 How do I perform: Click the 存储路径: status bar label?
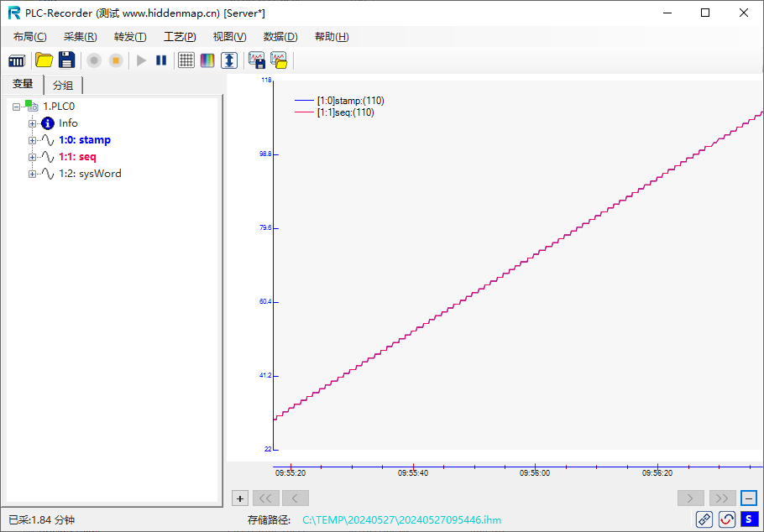coord(269,520)
